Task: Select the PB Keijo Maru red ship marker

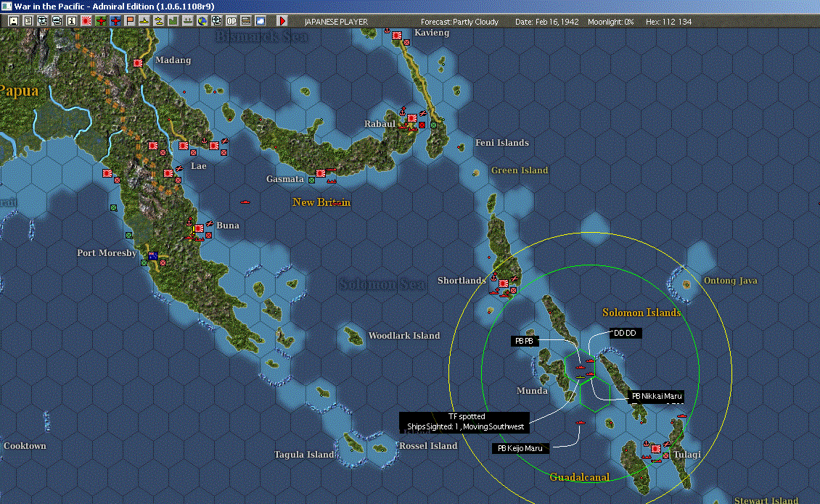Action: click(x=580, y=423)
